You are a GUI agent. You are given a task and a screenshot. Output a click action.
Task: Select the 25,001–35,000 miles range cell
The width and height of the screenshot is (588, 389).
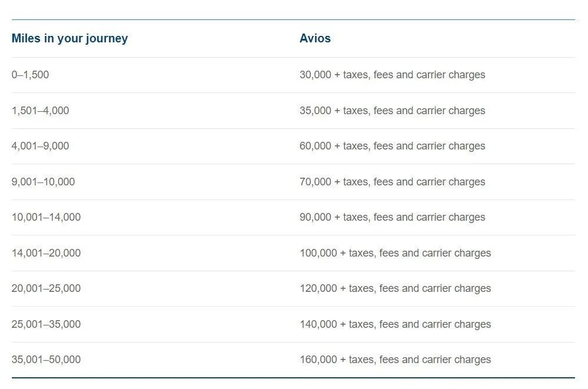46,324
